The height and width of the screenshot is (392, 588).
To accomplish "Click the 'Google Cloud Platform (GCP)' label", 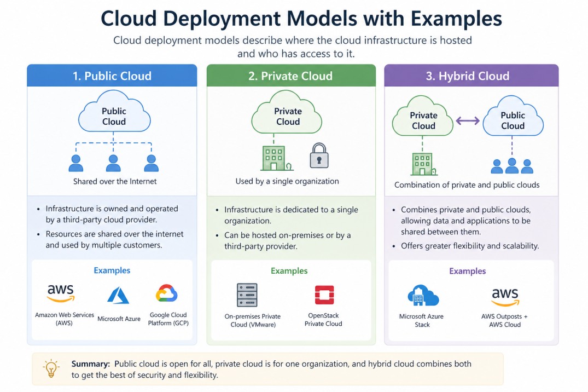I will point(168,319).
